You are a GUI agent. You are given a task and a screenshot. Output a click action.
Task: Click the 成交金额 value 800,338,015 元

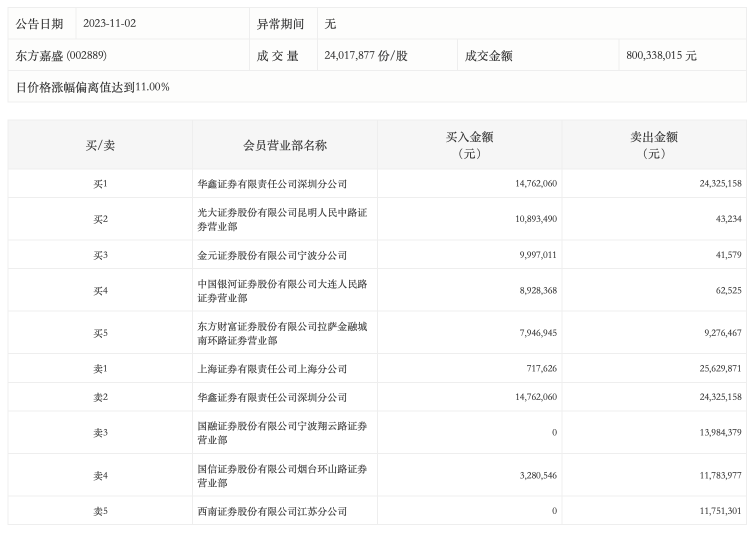661,55
